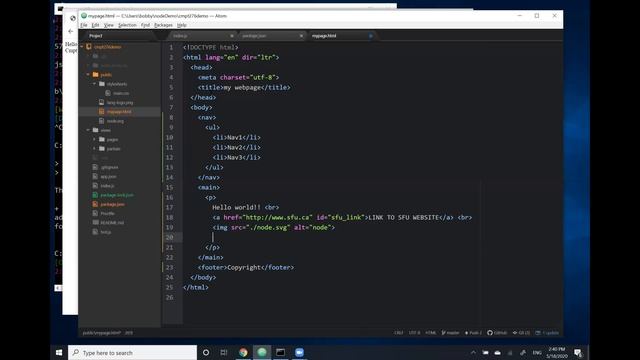
Task: Click the test.js file icon
Action: pyautogui.click(x=95, y=232)
